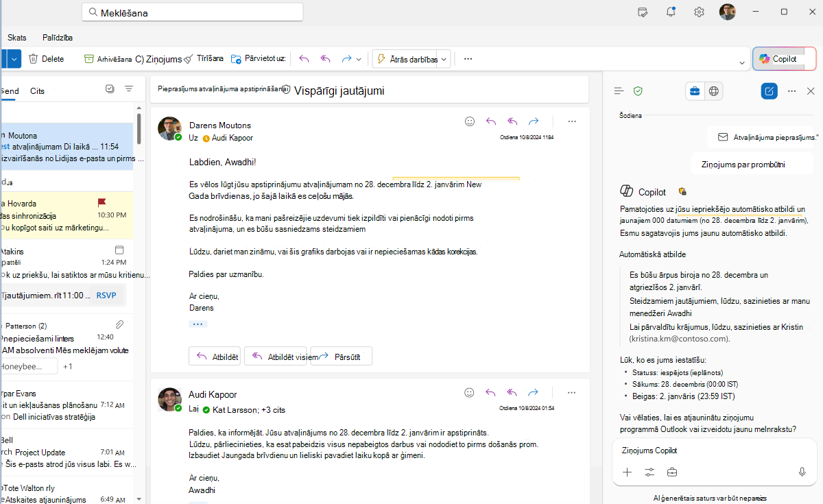Open Copilot pane more options
This screenshot has width=823, height=504.
tap(791, 91)
